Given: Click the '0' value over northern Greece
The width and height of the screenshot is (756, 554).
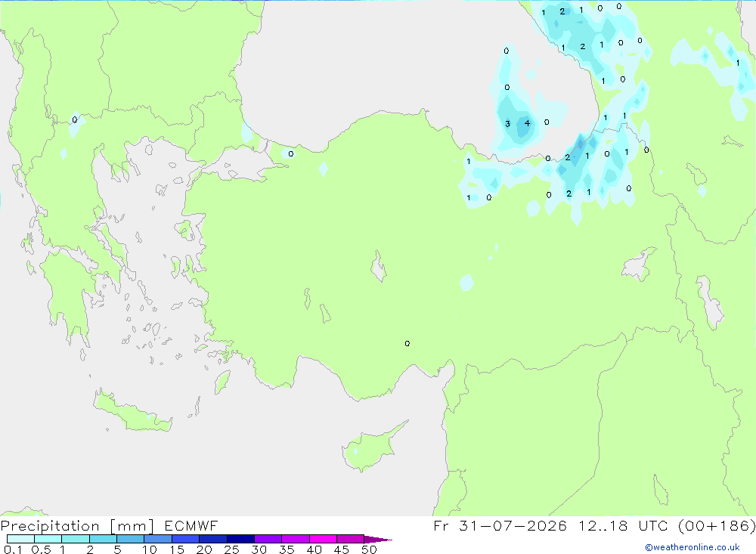Looking at the screenshot, I should (74, 119).
